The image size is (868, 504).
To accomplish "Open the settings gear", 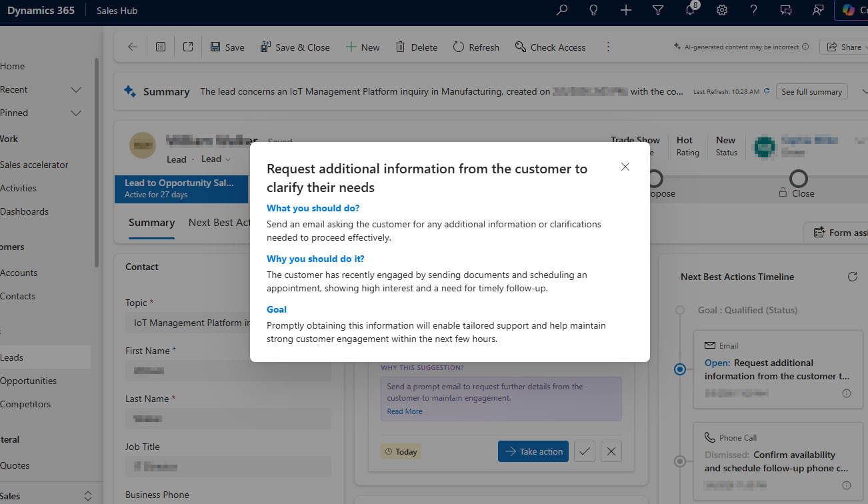I will pos(722,10).
